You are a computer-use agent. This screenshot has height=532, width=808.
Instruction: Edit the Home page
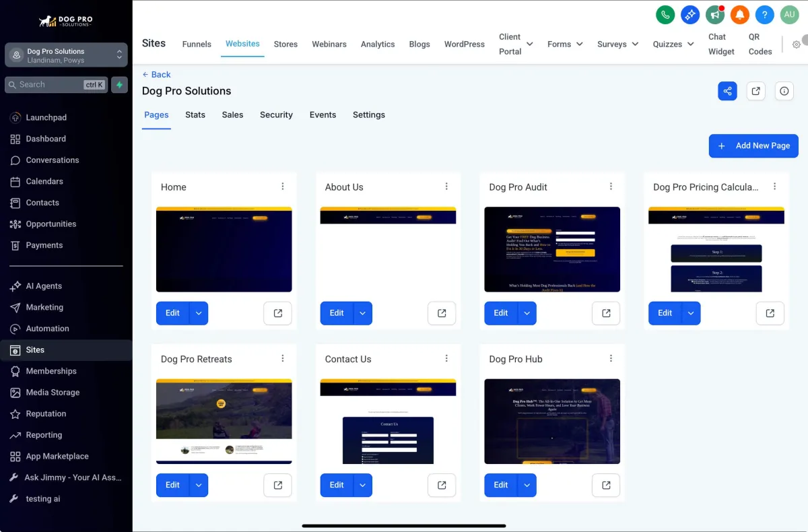(173, 313)
